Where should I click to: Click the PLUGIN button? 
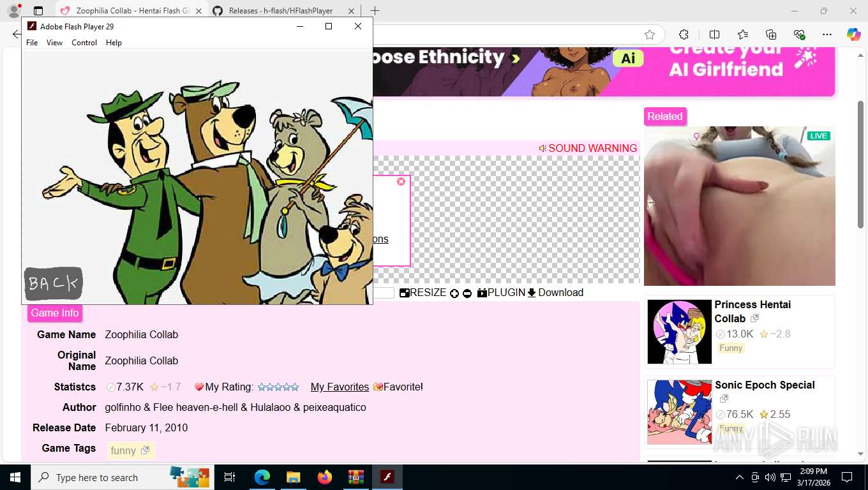(x=501, y=293)
